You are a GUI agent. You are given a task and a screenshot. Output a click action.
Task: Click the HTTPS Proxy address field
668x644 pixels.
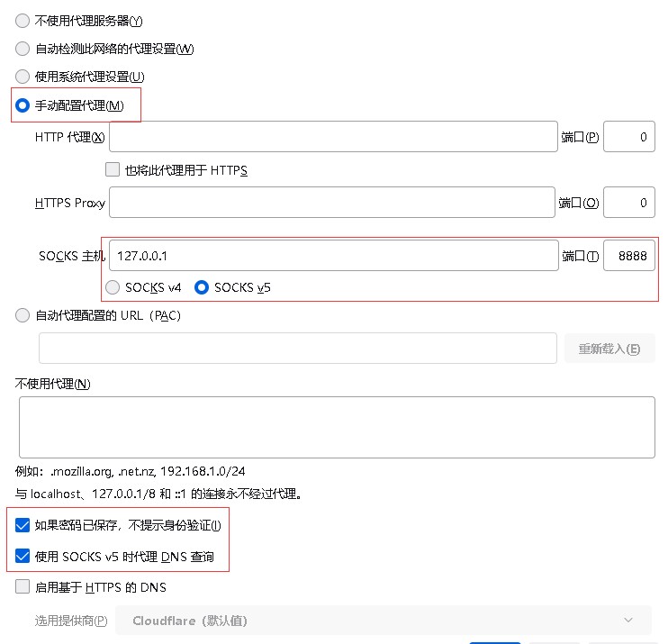[332, 202]
